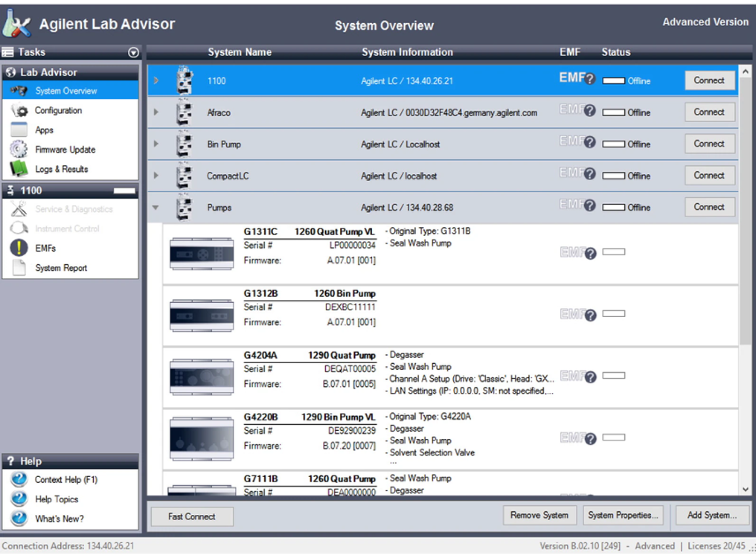Select System Overview in Lab Advisor menu
The height and width of the screenshot is (558, 756).
pyautogui.click(x=66, y=91)
